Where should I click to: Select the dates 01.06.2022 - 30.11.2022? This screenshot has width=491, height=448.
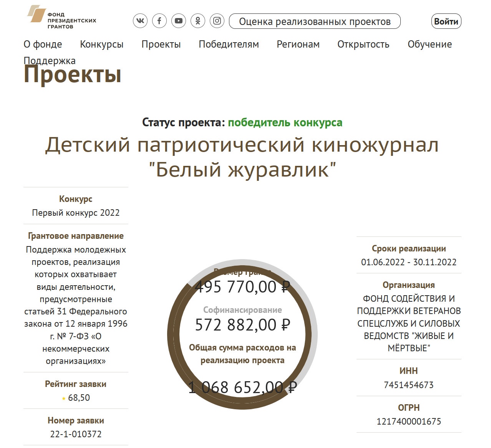(409, 262)
